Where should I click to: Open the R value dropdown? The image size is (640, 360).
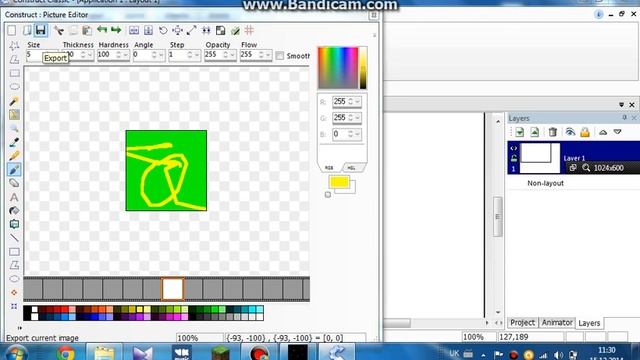[358, 102]
